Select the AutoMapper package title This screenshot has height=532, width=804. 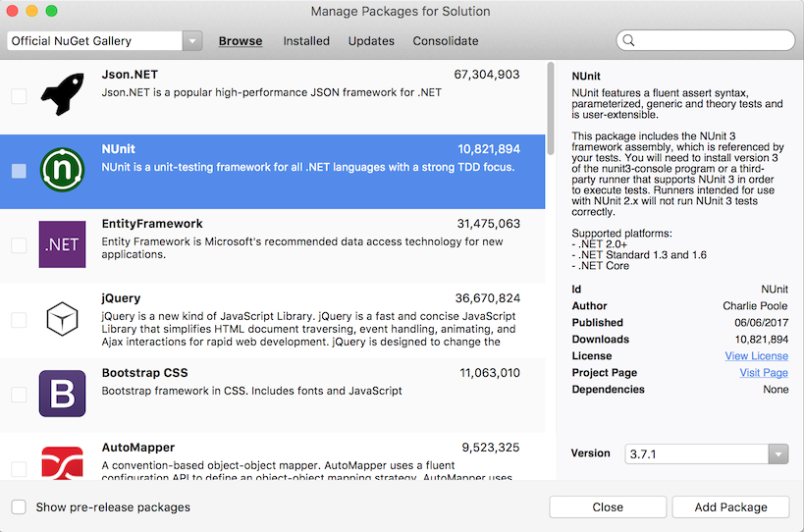click(x=138, y=448)
